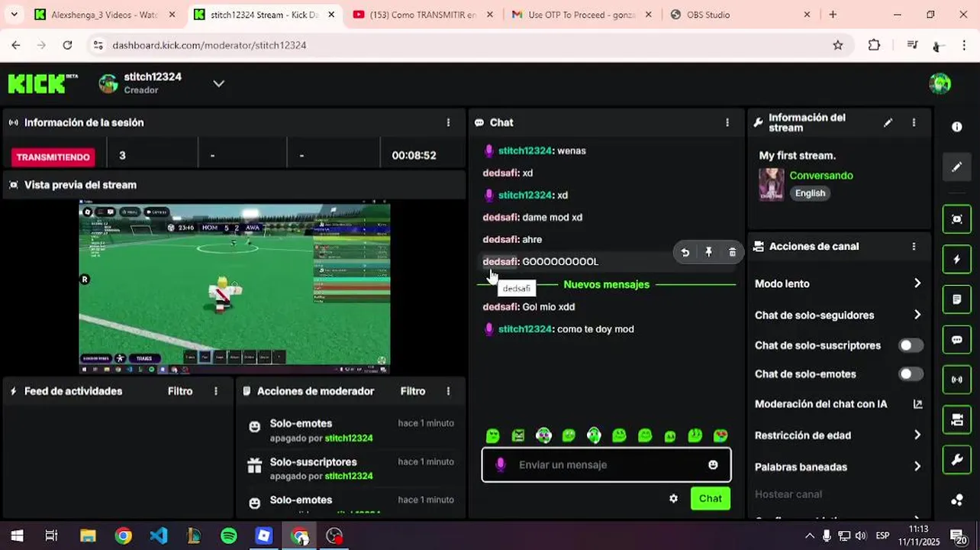Open Chat panel three-dot menu
This screenshot has width=980, height=550.
[727, 122]
